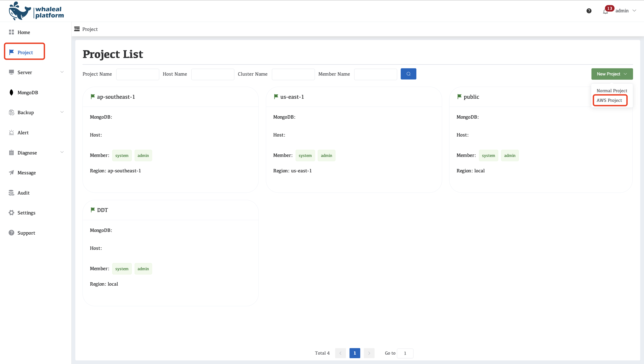644x364 pixels.
Task: Click the Settings gear icon in sidebar
Action: click(11, 212)
